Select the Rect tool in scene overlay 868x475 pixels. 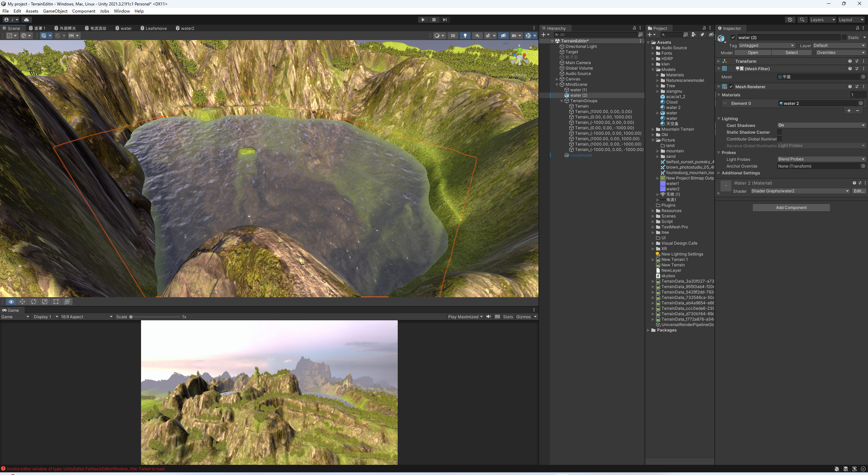(56, 302)
